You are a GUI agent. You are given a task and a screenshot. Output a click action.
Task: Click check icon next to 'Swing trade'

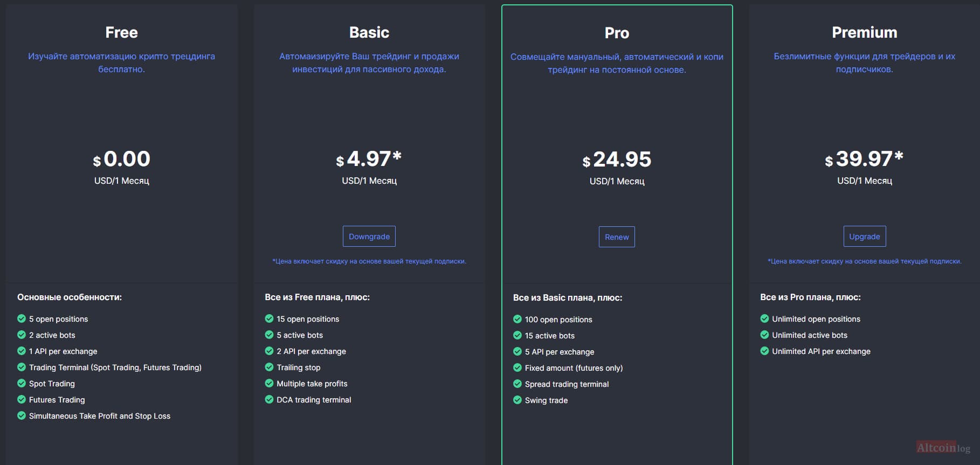pos(517,400)
